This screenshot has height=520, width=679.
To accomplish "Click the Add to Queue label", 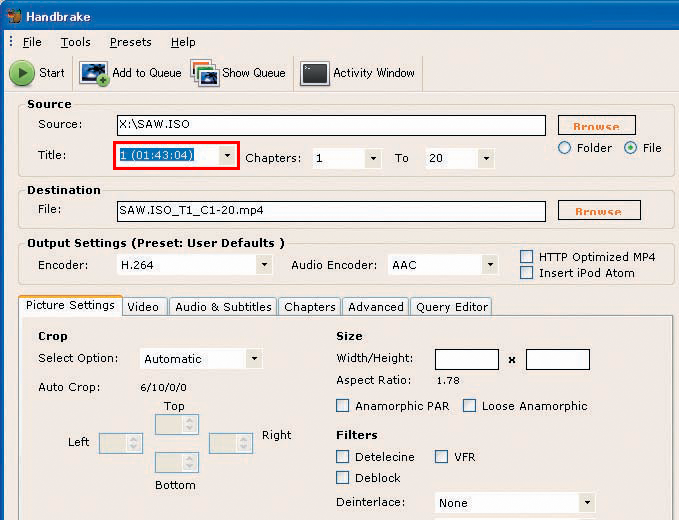I will point(147,73).
